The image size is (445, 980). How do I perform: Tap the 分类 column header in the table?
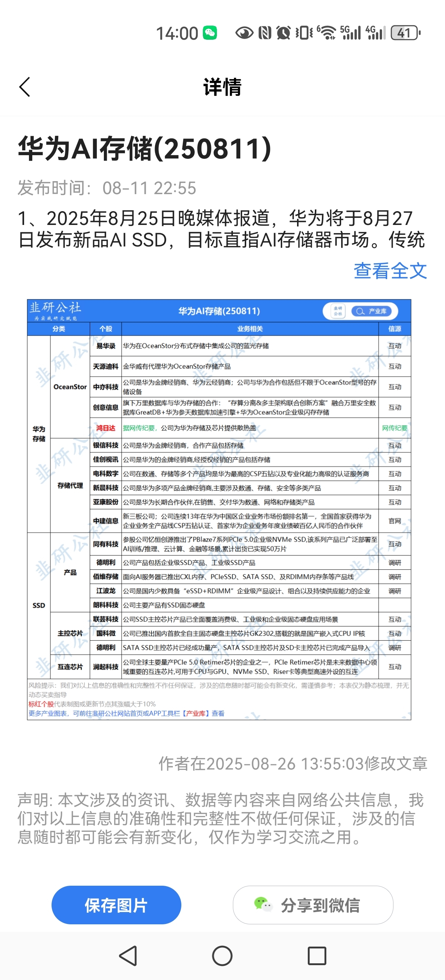(x=59, y=329)
